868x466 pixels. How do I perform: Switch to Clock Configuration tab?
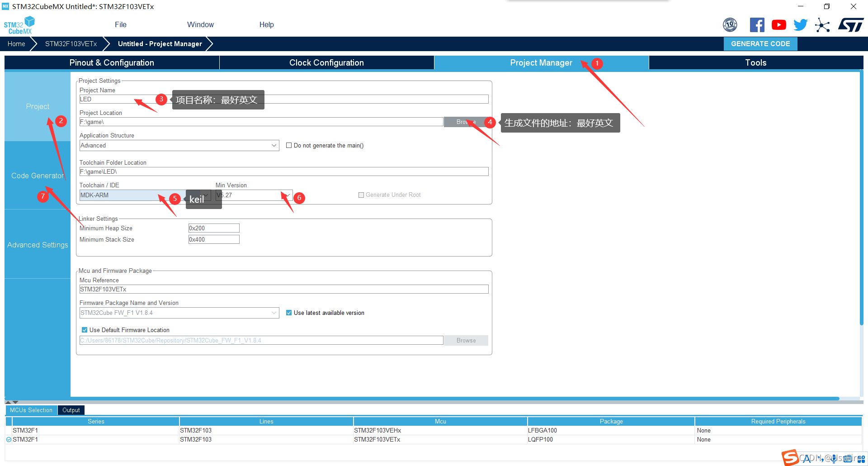[326, 62]
